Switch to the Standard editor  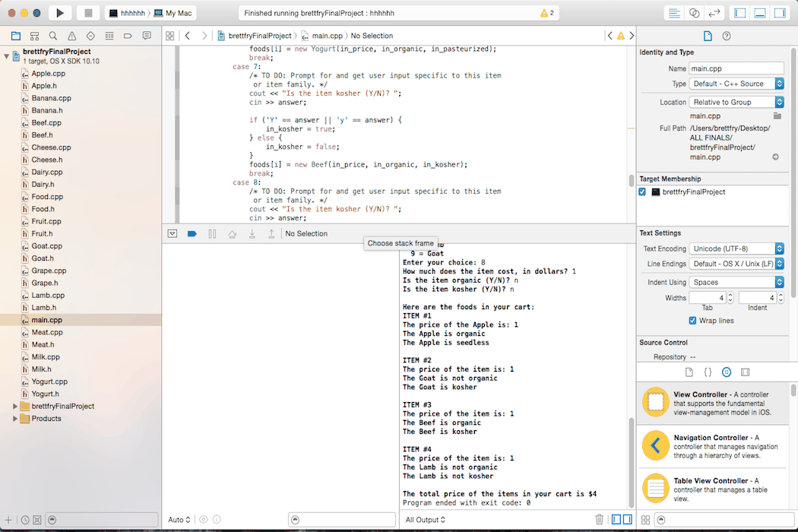(x=674, y=13)
